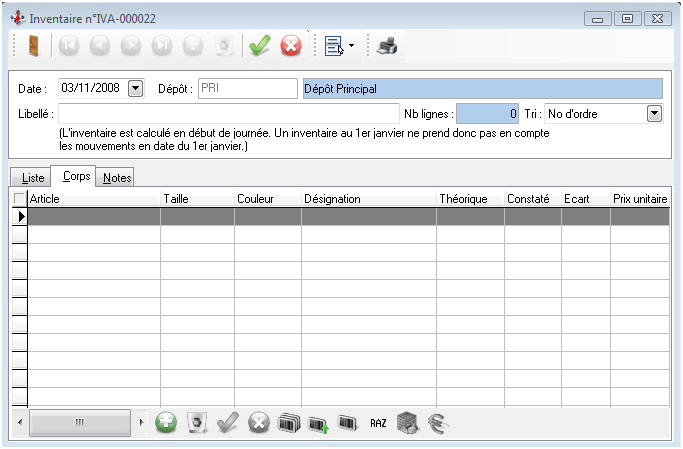Click the Désignation column header
Image resolution: width=683 pixels, height=449 pixels.
pyautogui.click(x=368, y=199)
